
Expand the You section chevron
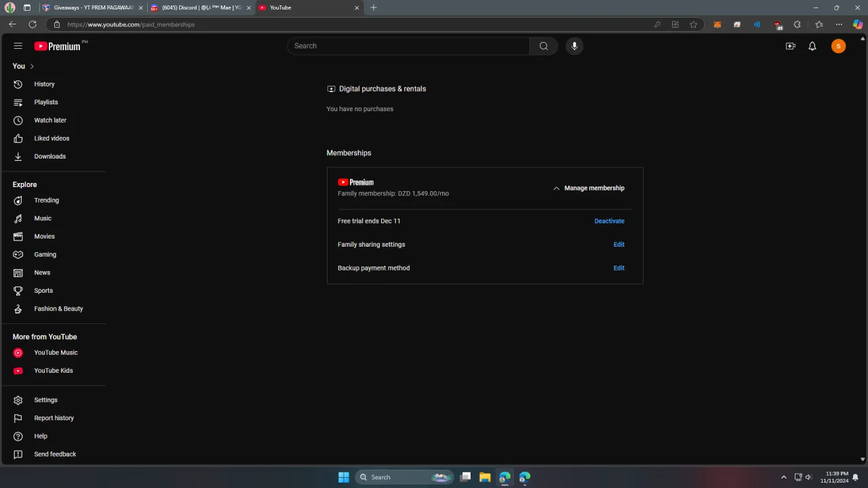coord(32,66)
